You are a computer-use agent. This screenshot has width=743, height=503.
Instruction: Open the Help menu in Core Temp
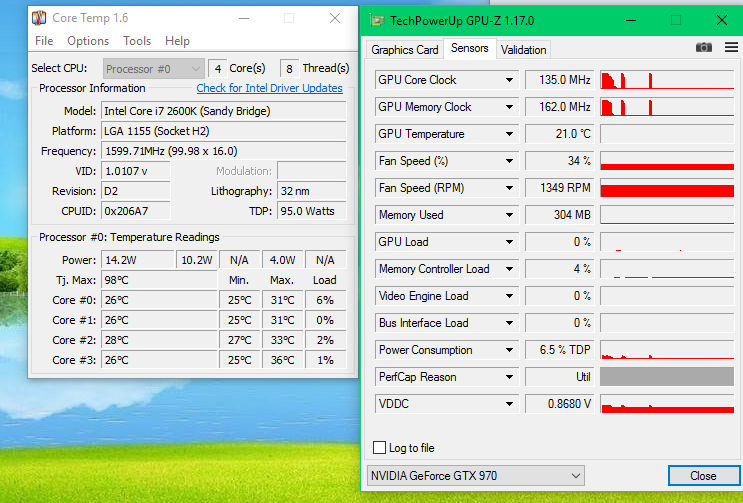[x=177, y=41]
